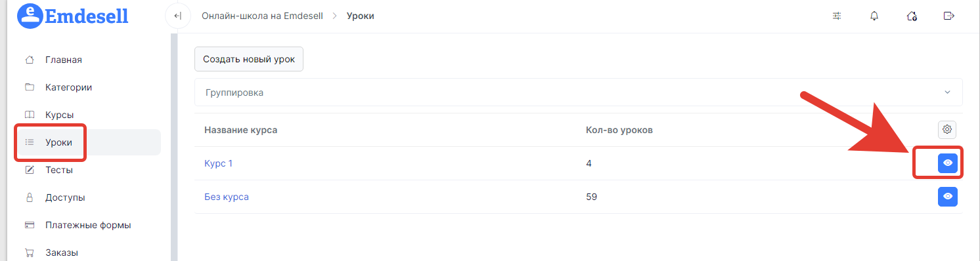Click the logout icon in the top bar
Screen dimensions: 980x261
(x=948, y=16)
